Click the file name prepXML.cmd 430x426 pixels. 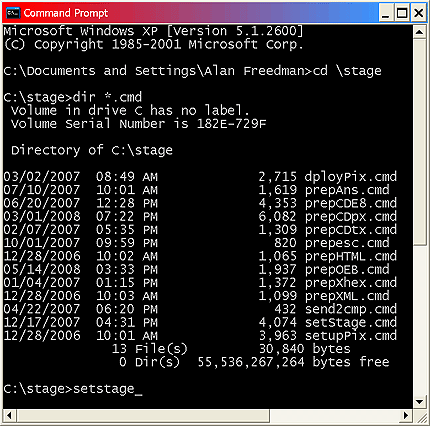[347, 296]
